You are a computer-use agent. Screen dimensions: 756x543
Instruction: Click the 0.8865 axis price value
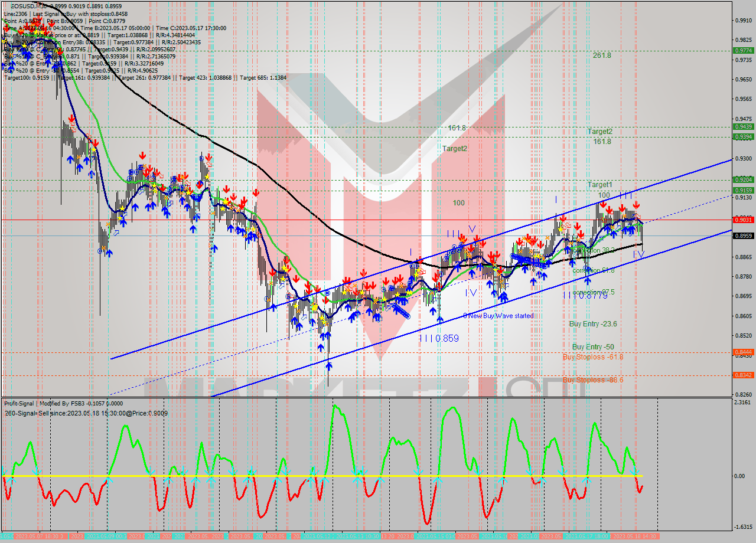[742, 257]
